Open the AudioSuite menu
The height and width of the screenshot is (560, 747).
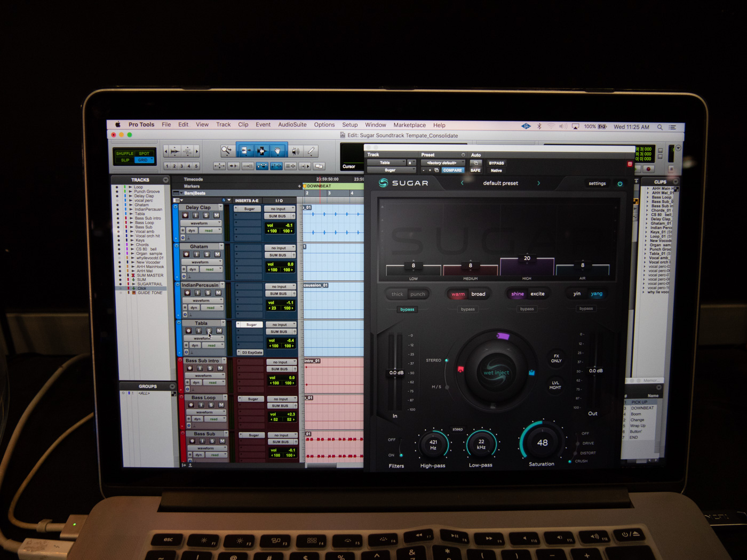point(292,124)
